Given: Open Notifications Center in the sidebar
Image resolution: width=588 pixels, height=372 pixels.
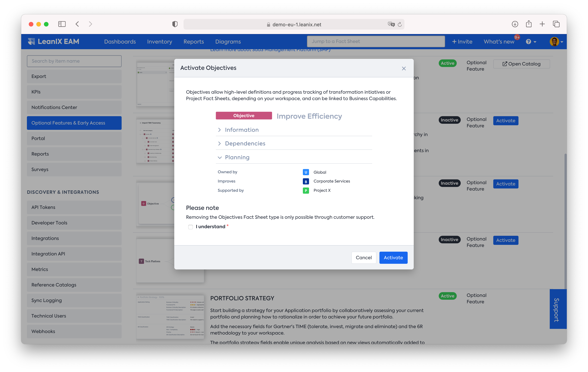Looking at the screenshot, I should [x=74, y=107].
